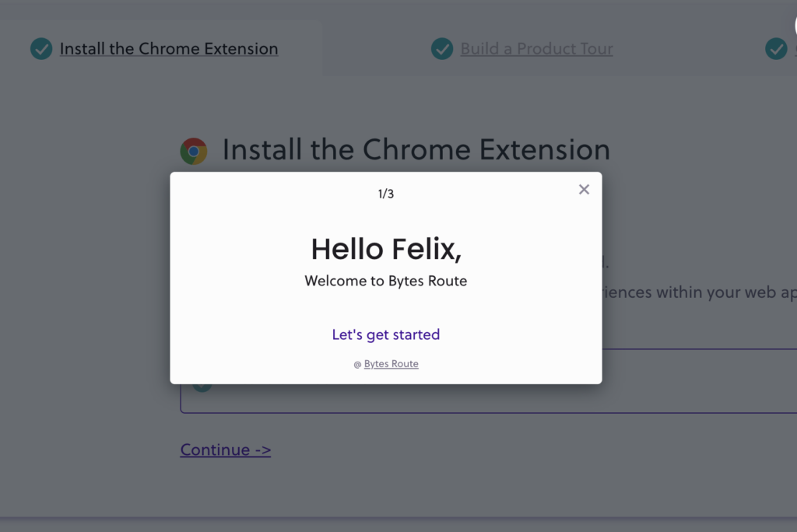Close the welcome popup with the X
797x532 pixels.
[x=584, y=190]
